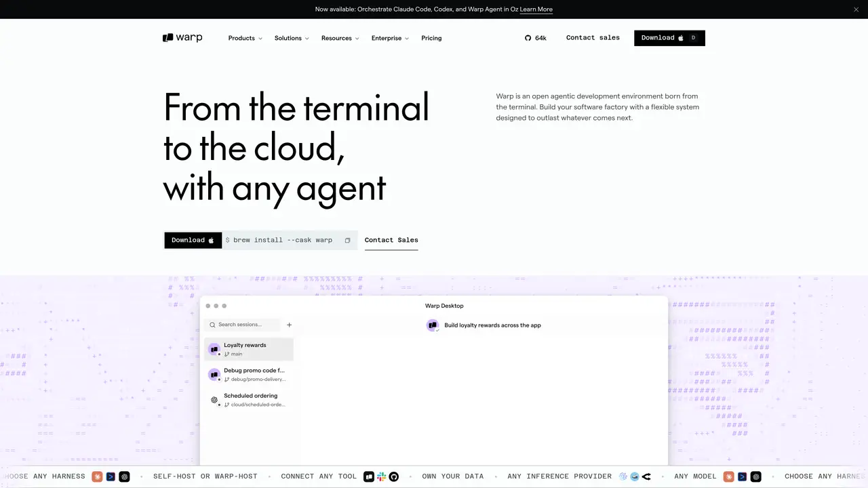
Task: Open the Resources dropdown
Action: pyautogui.click(x=340, y=38)
